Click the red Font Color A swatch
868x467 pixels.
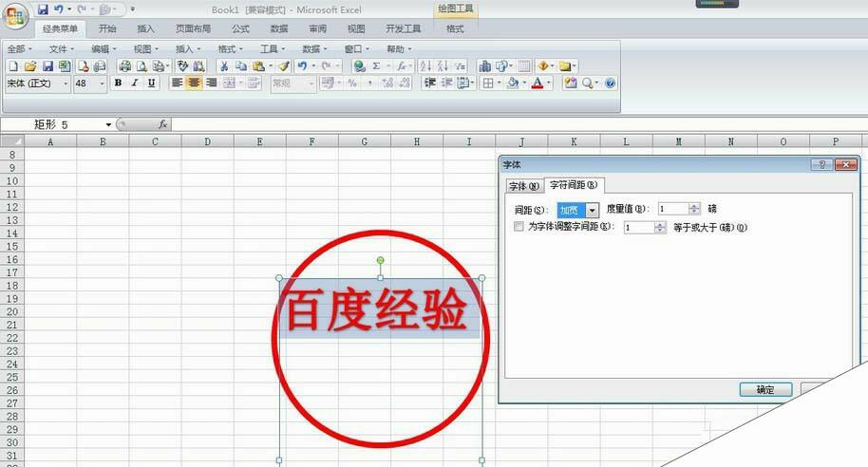[x=537, y=83]
